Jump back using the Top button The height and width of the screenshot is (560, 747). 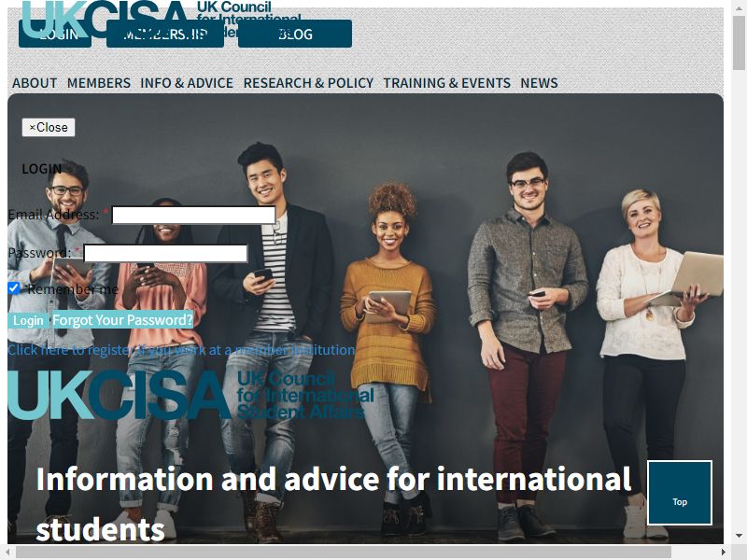coord(680,493)
